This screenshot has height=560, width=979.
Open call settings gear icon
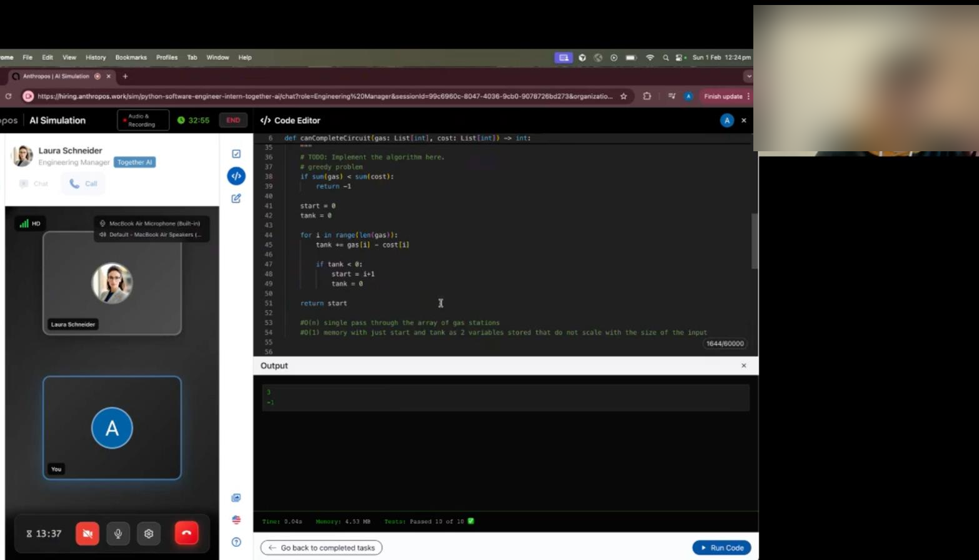pos(149,534)
